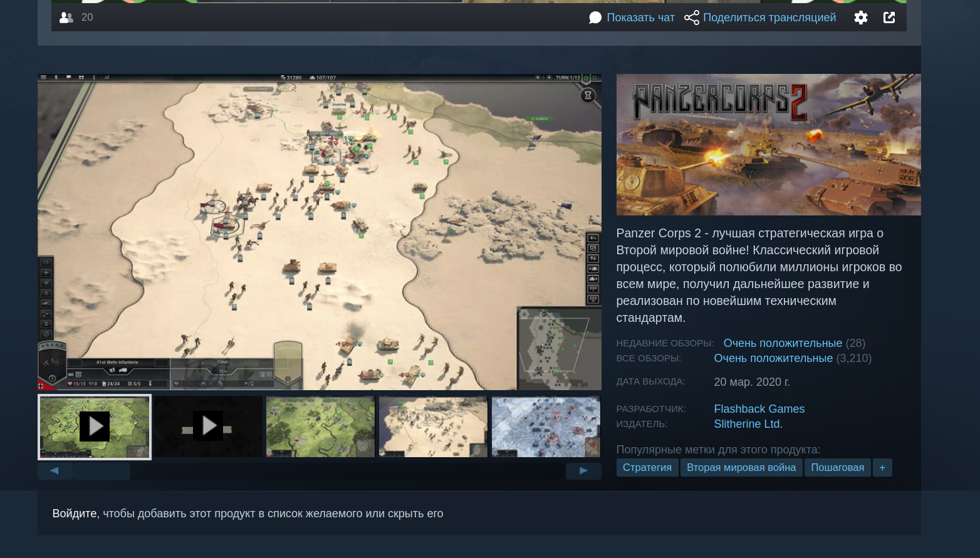Click the viewer count '20'
980x558 pixels.
(x=87, y=18)
